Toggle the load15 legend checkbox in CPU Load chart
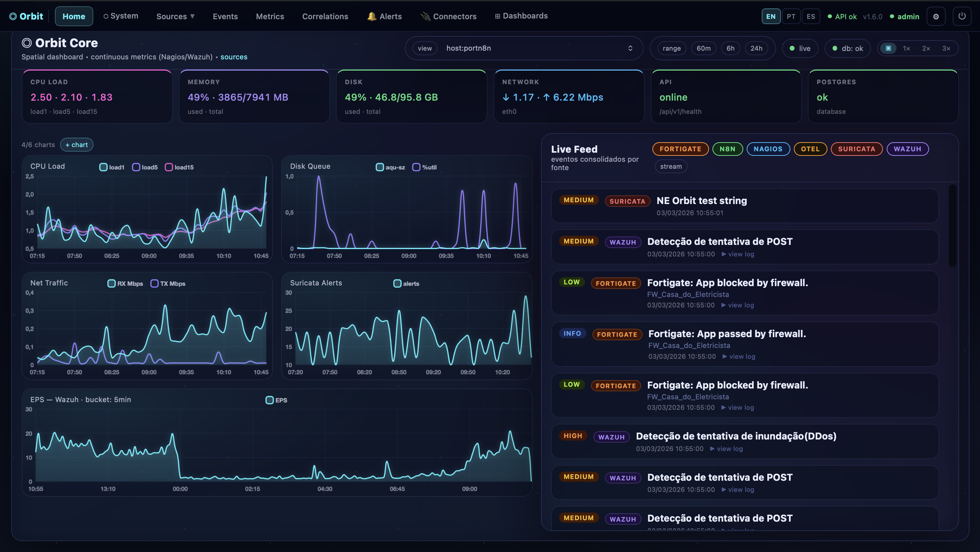The height and width of the screenshot is (552, 980). pos(170,167)
